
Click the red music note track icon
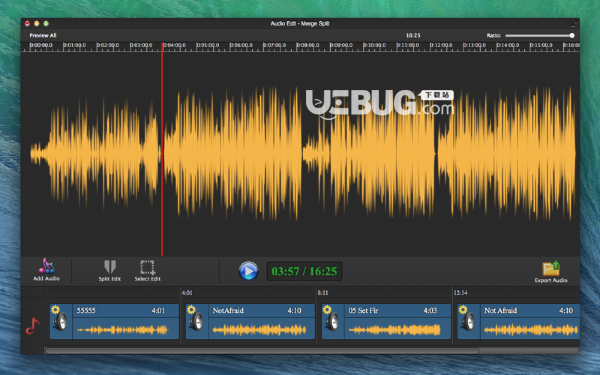tap(33, 326)
